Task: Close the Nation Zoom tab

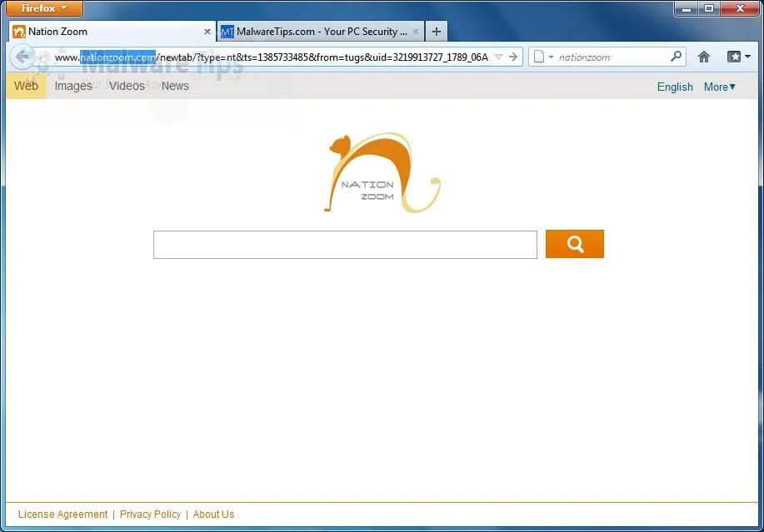Action: click(207, 32)
